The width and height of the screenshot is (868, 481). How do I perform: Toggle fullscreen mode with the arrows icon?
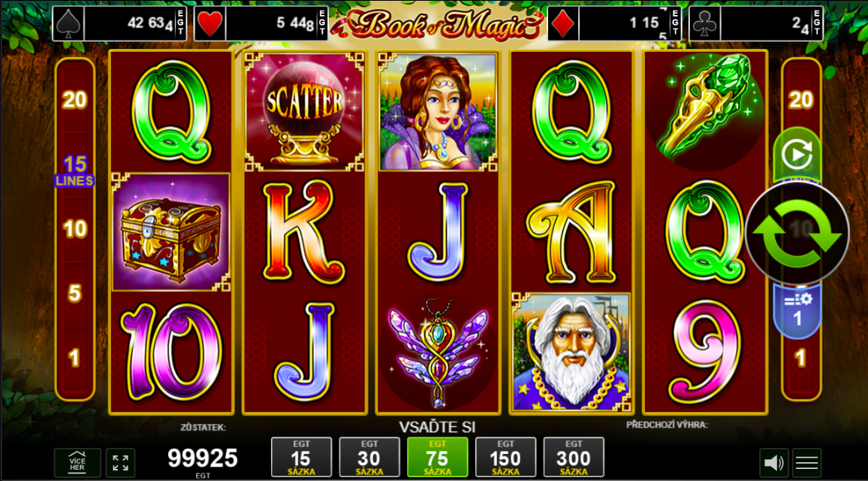(120, 463)
